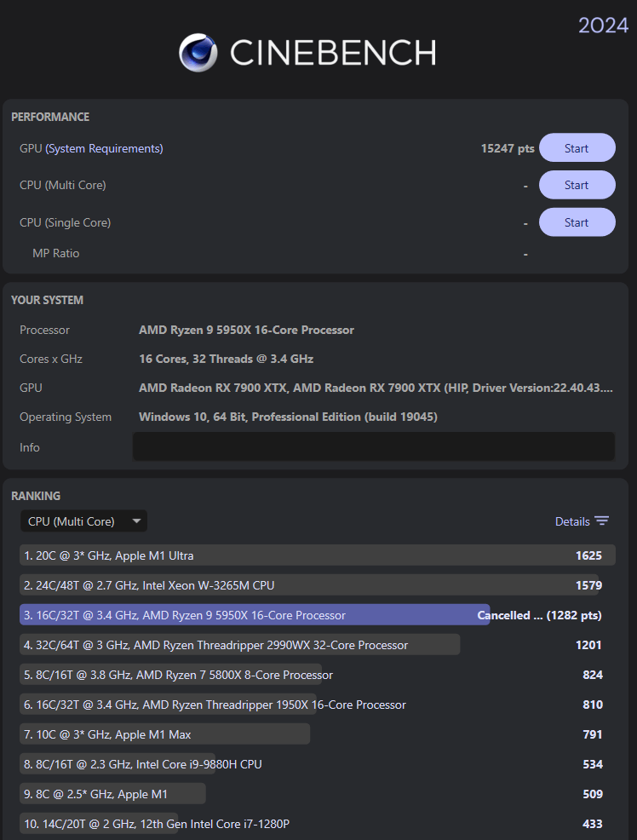
Task: Click the score 433 in the ranking
Action: click(593, 824)
